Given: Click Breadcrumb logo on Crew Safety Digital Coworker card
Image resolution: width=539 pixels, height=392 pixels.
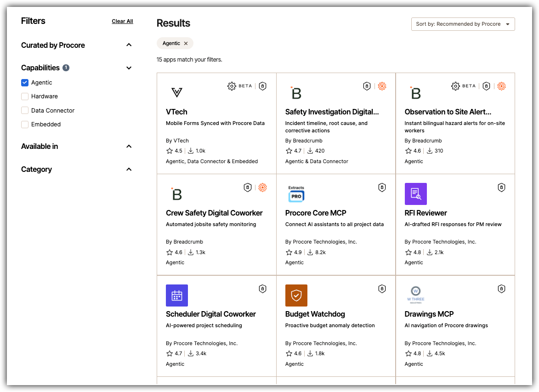Looking at the screenshot, I should click(x=177, y=194).
